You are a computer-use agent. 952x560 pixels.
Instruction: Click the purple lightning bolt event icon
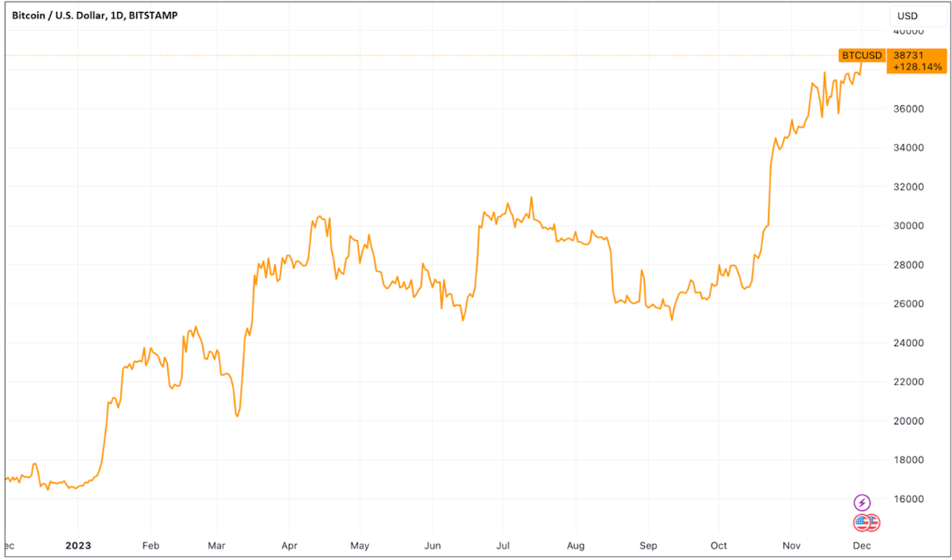pyautogui.click(x=863, y=502)
